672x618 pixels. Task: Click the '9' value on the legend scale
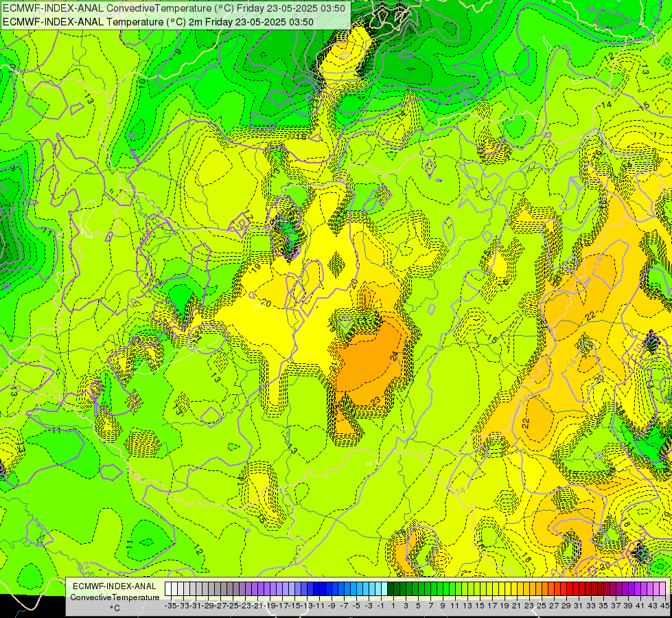pos(443,606)
